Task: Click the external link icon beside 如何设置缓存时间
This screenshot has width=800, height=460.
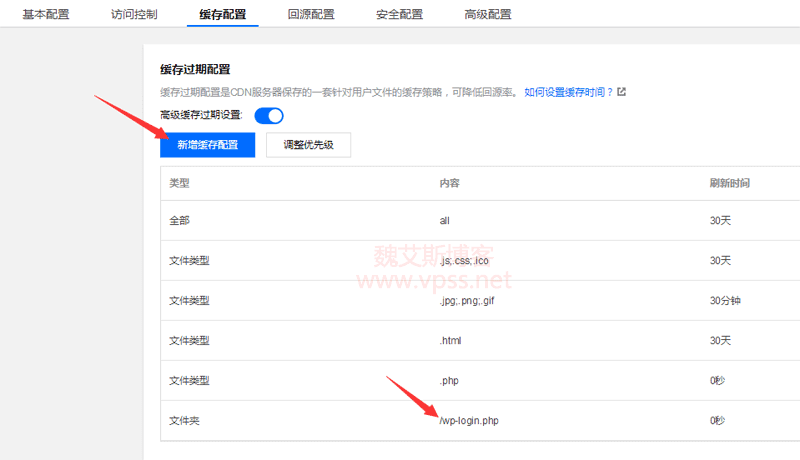Action: tap(621, 92)
